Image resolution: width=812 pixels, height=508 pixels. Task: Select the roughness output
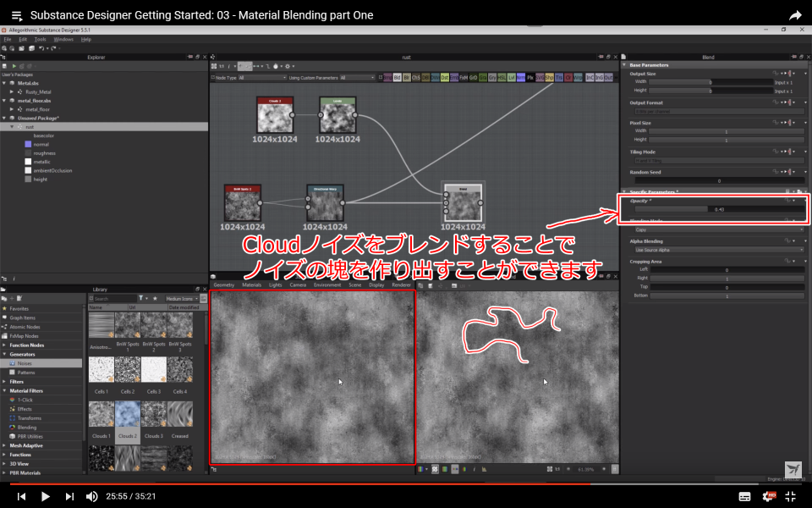tap(45, 153)
